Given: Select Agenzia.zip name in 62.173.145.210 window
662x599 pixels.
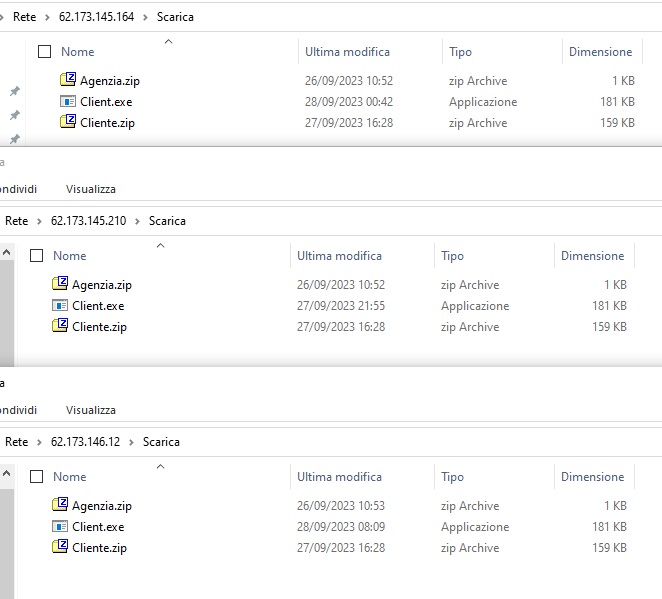Looking at the screenshot, I should coord(102,285).
